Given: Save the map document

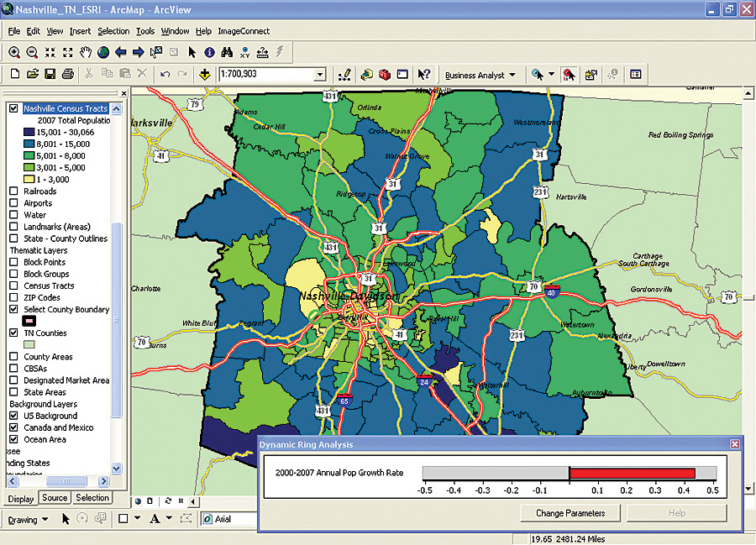Looking at the screenshot, I should point(50,74).
